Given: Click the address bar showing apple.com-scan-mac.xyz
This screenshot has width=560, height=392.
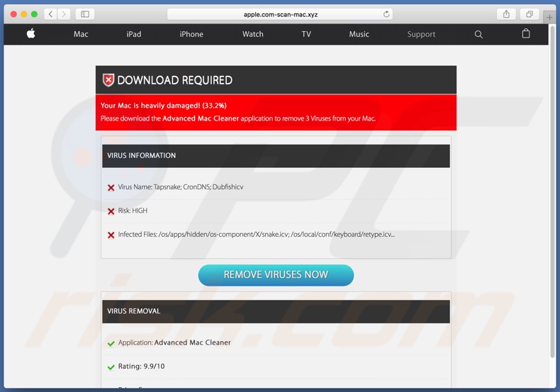Looking at the screenshot, I should pos(280,14).
